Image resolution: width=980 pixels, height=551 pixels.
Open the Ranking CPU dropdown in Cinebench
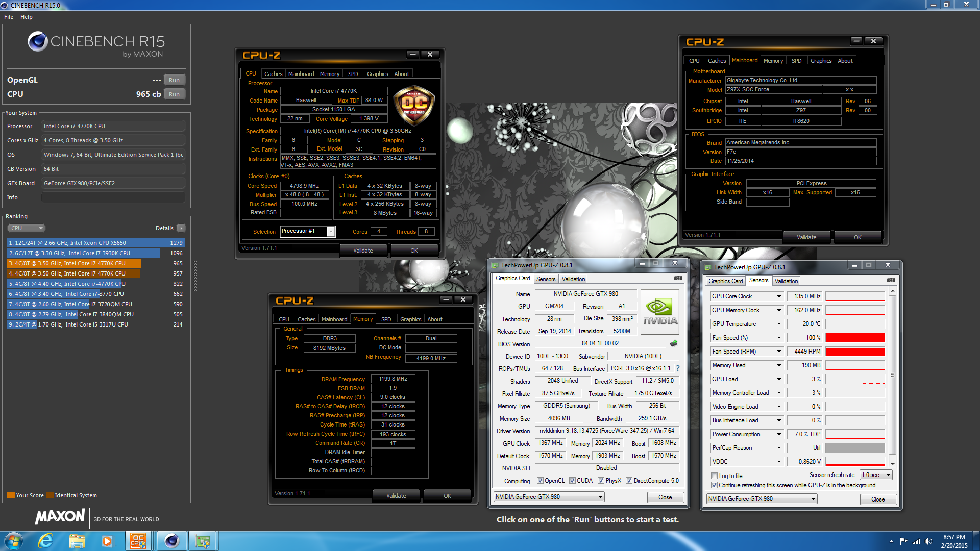point(26,228)
